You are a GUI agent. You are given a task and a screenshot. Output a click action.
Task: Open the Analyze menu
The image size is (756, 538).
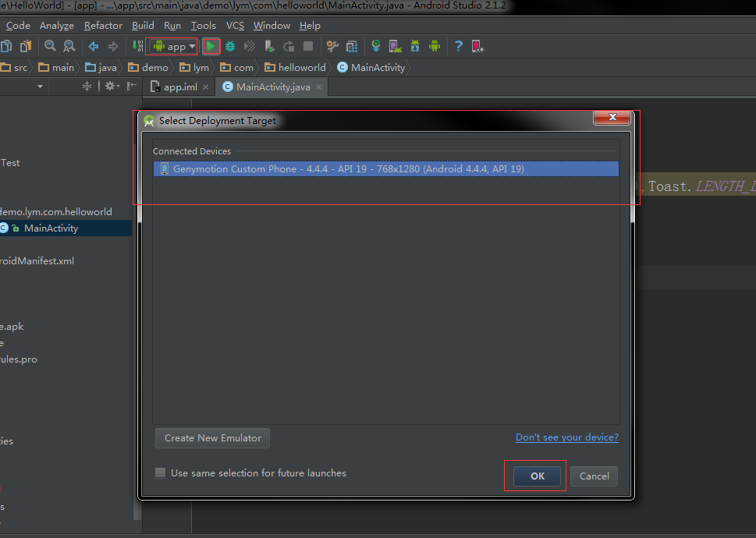[57, 26]
